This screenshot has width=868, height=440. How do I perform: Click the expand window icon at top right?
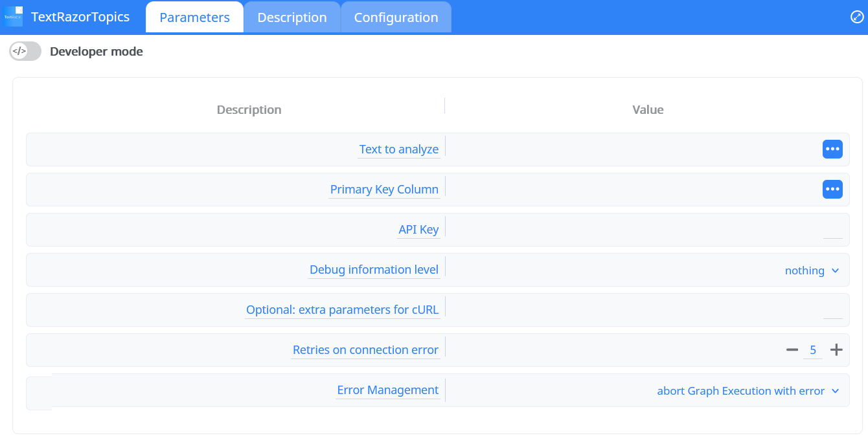[856, 17]
